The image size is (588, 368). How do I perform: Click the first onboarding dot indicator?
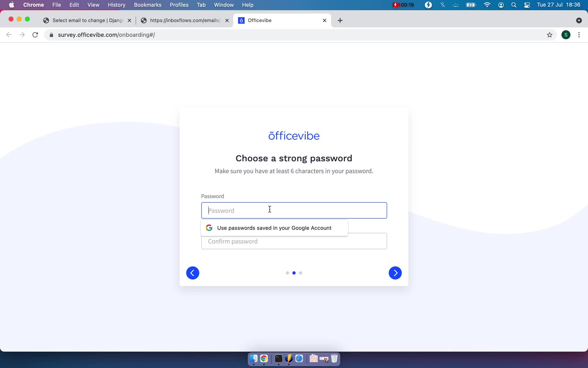[x=288, y=273]
